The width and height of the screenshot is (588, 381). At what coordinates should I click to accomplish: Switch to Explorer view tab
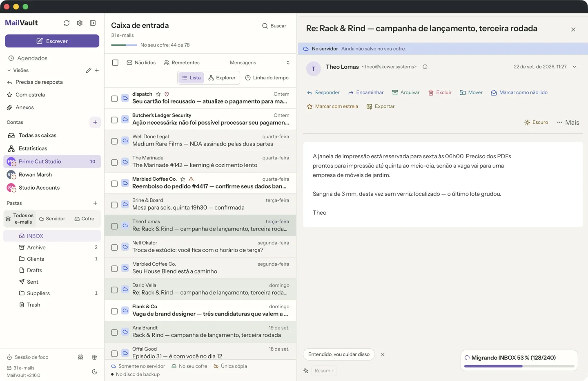[x=222, y=78]
